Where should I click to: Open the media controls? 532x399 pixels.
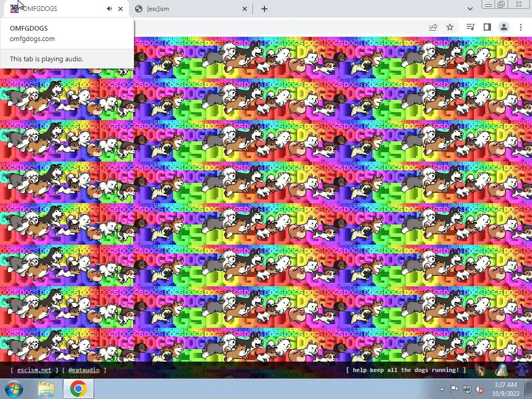pos(470,27)
